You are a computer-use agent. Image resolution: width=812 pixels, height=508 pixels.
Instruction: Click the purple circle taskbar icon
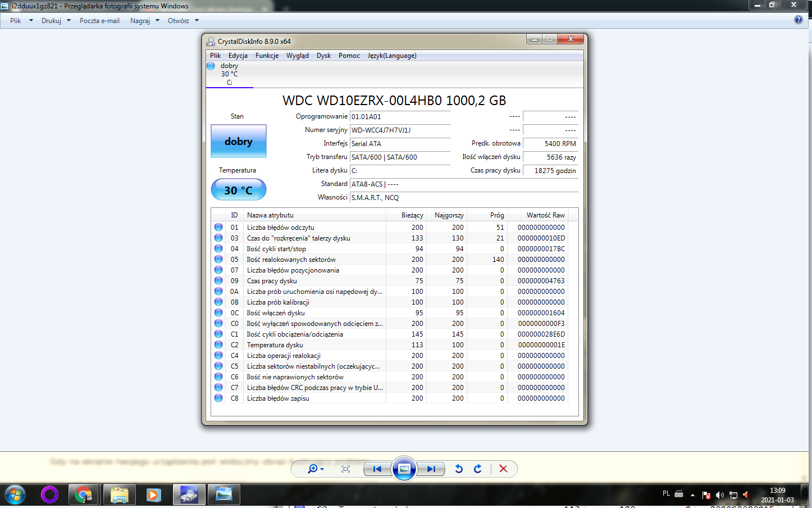[49, 495]
